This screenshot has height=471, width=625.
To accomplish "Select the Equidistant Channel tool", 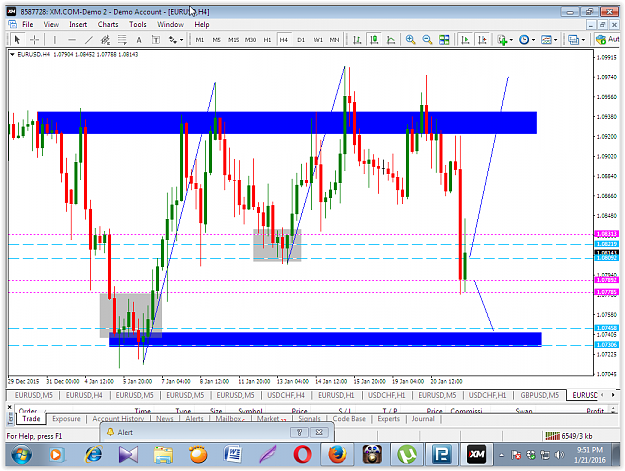I will pyautogui.click(x=105, y=39).
